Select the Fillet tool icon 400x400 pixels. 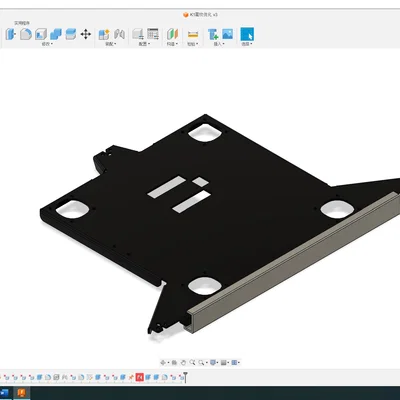(x=26, y=34)
